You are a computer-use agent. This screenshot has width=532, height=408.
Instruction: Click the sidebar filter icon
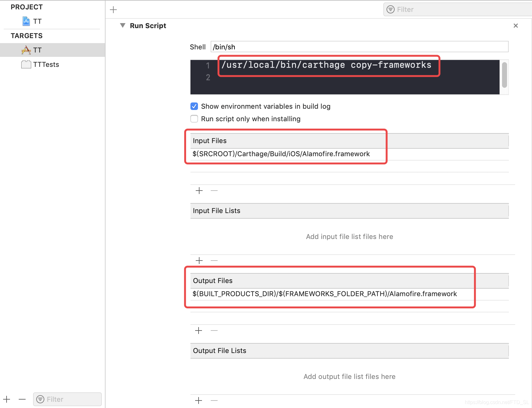pyautogui.click(x=40, y=399)
